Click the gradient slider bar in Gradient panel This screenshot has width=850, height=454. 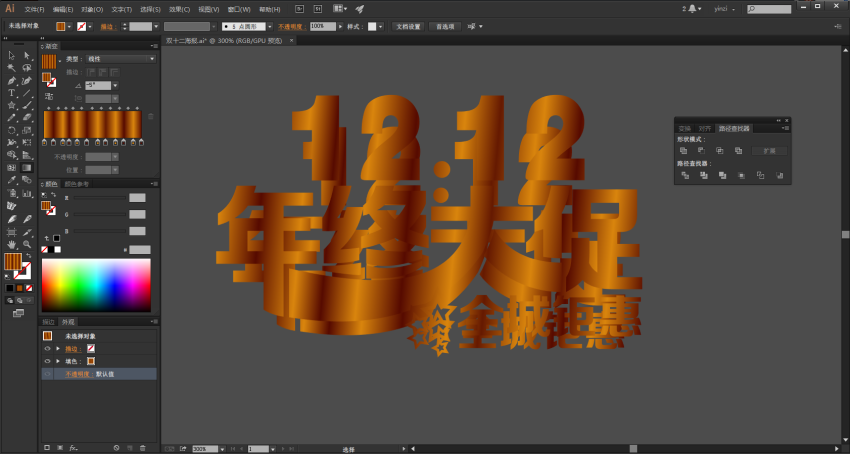click(x=93, y=125)
